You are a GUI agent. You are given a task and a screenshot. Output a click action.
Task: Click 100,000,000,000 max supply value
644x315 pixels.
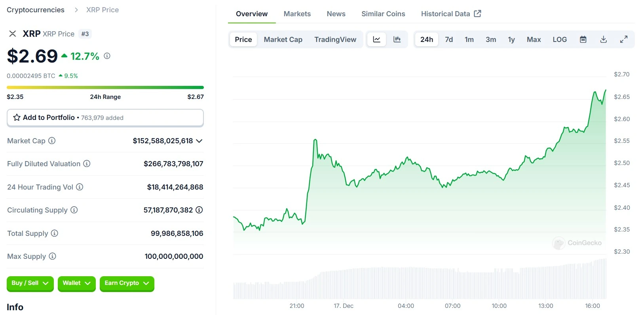click(x=174, y=256)
